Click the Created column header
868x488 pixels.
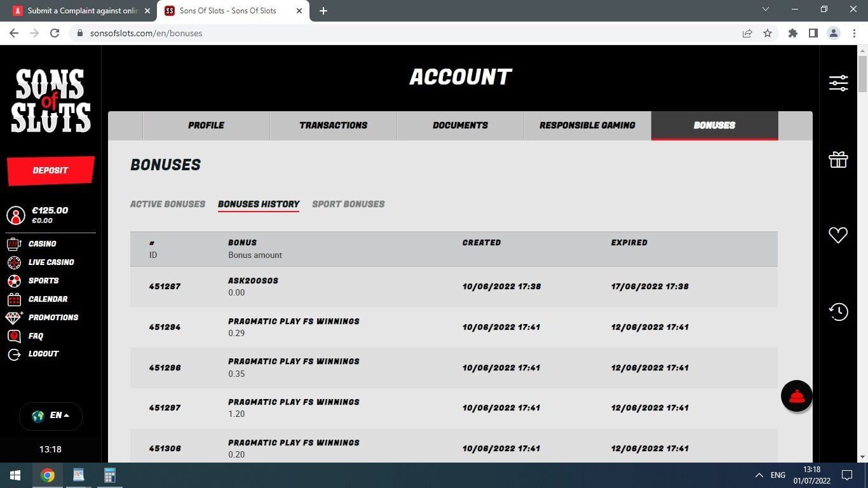point(482,243)
